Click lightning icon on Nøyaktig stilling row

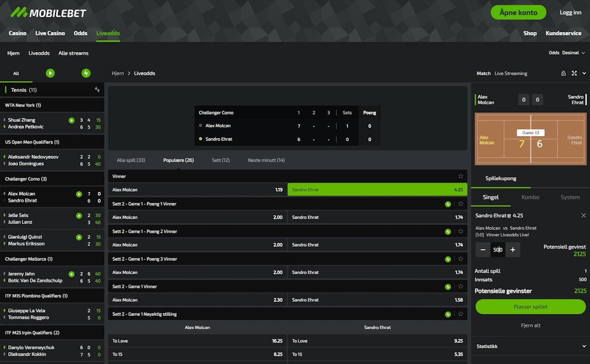click(x=448, y=314)
